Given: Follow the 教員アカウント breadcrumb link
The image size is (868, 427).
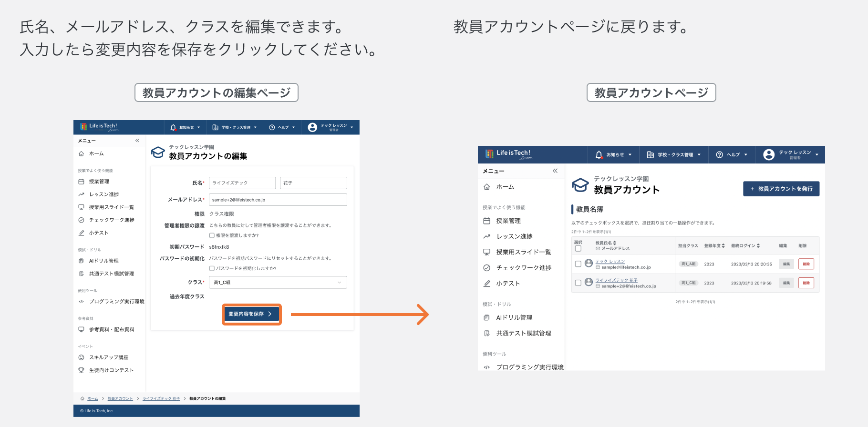Looking at the screenshot, I should tap(120, 398).
